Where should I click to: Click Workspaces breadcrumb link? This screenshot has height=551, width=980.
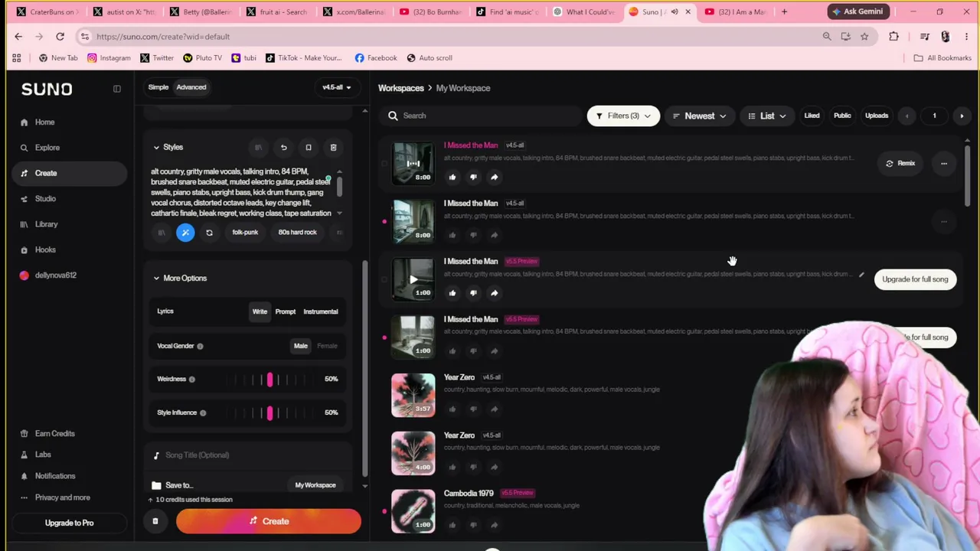401,88
